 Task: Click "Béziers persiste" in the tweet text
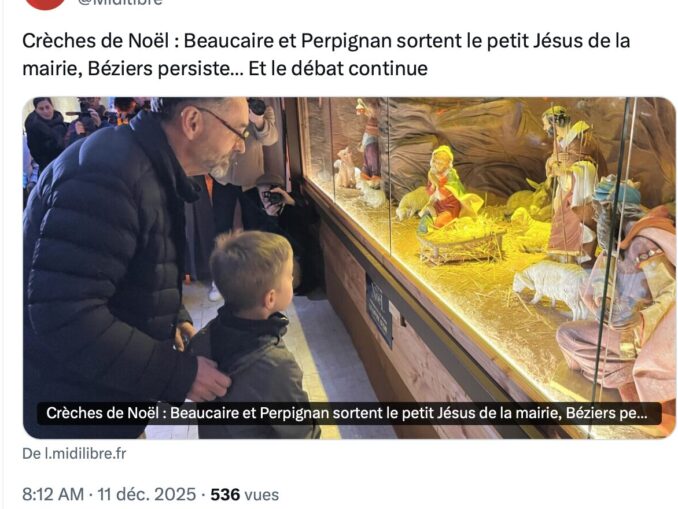tap(160, 68)
